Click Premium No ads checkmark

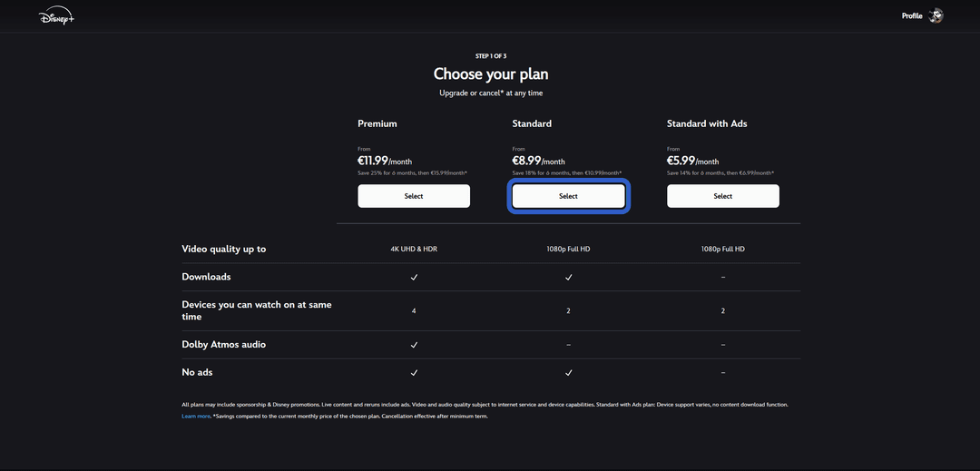pos(414,373)
